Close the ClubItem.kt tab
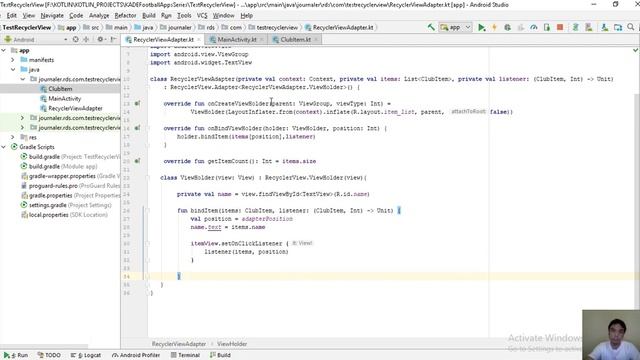The width and height of the screenshot is (640, 360). [316, 40]
